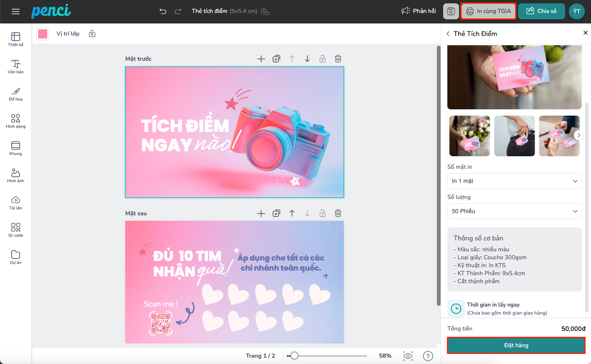Screen dimensions: 591x364
Task: Click the Đặt hàng order button
Action: coord(516,346)
